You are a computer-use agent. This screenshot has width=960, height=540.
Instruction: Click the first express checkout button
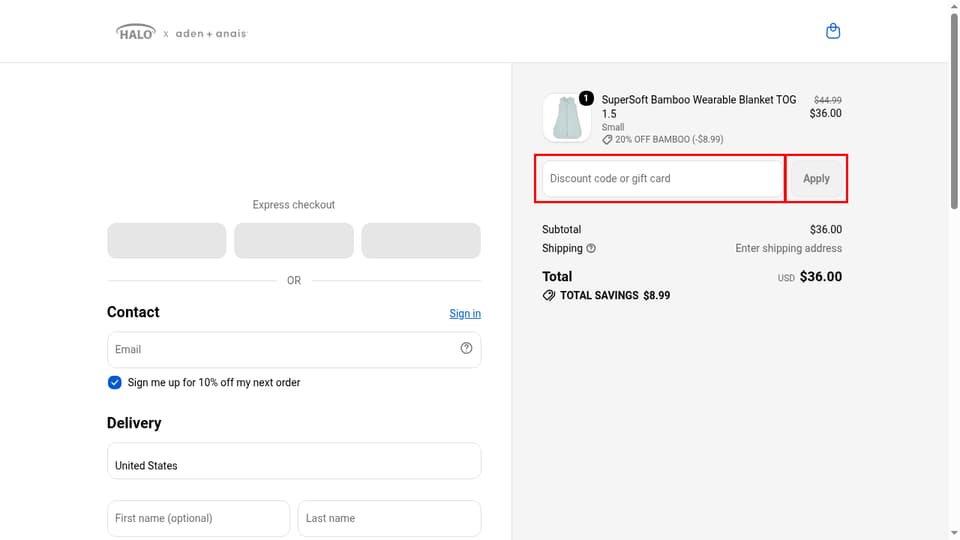167,241
